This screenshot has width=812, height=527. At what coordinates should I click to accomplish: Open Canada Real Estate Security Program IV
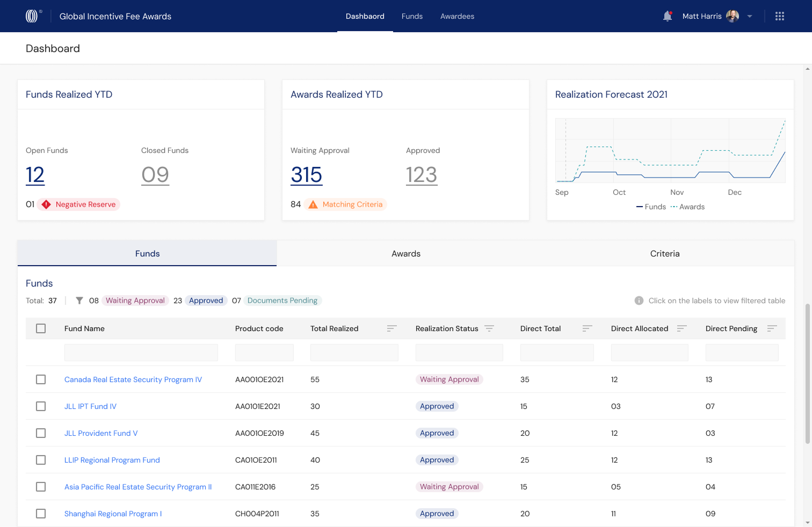(133, 379)
